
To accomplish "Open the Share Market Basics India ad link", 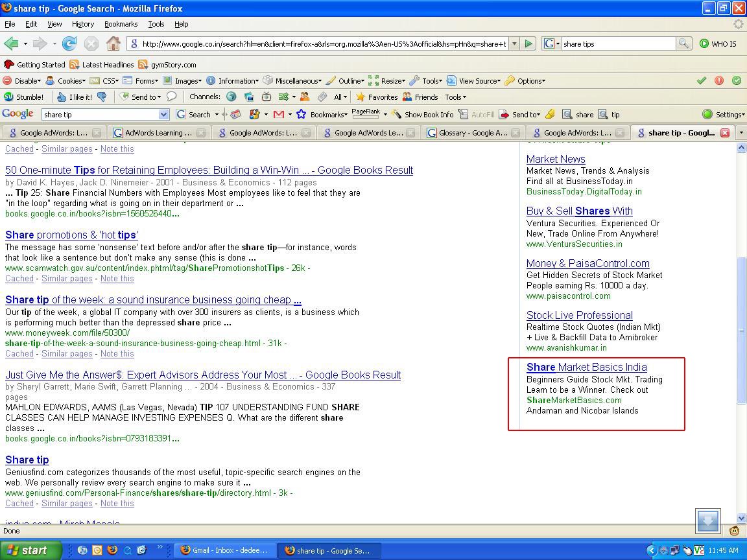I will tap(586, 367).
